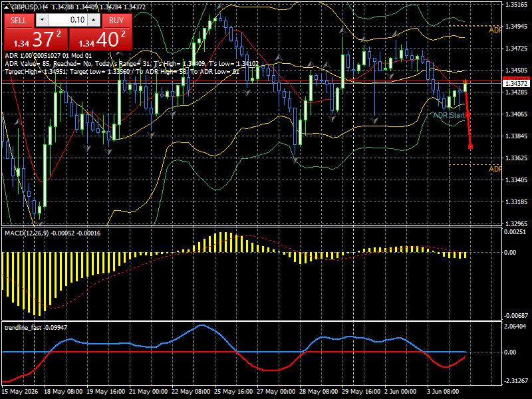
Task: Select the trendline_fast -0.09947 label
Action: tap(36, 327)
